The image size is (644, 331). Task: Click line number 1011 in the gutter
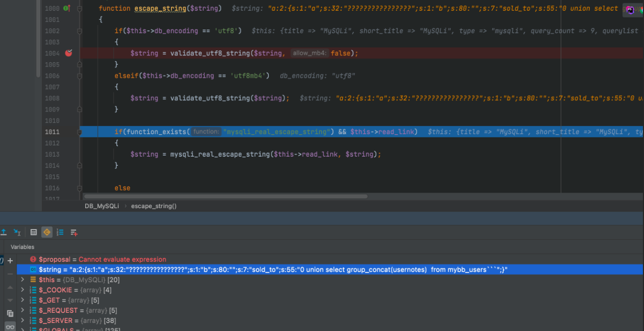tap(53, 132)
